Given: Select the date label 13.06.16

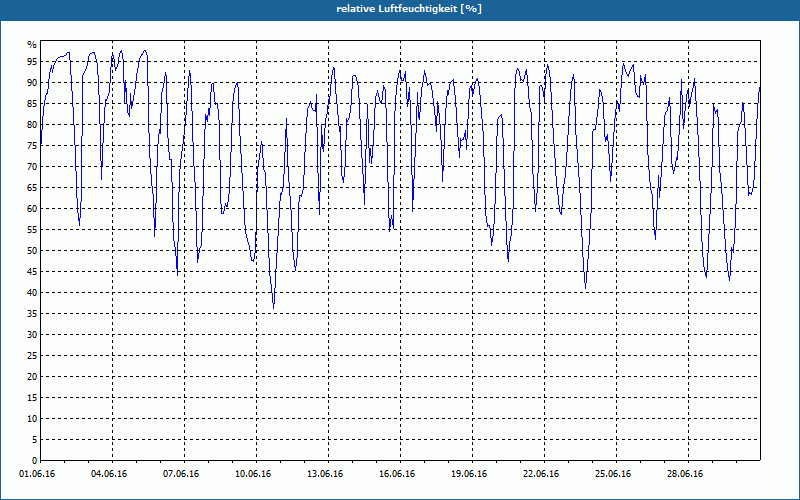Looking at the screenshot, I should [x=325, y=474].
